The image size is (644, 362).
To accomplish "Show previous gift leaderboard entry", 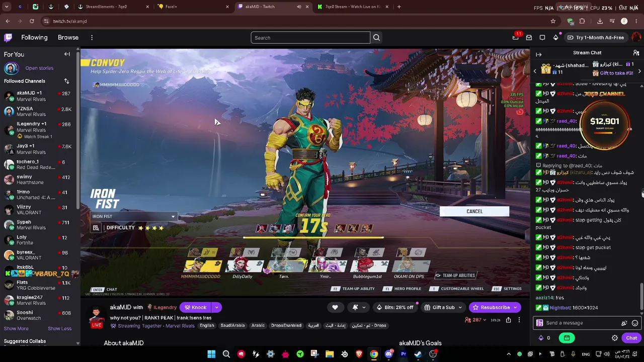I will [x=535, y=71].
